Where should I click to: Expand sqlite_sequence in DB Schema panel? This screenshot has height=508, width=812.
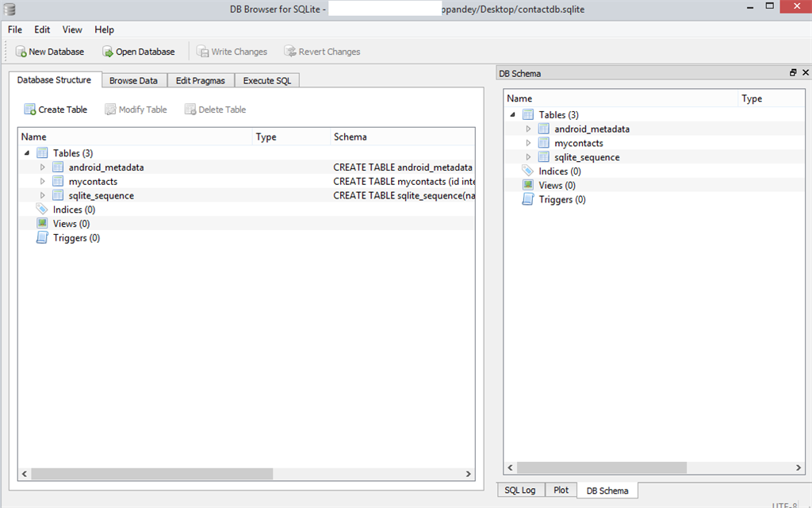coord(528,156)
